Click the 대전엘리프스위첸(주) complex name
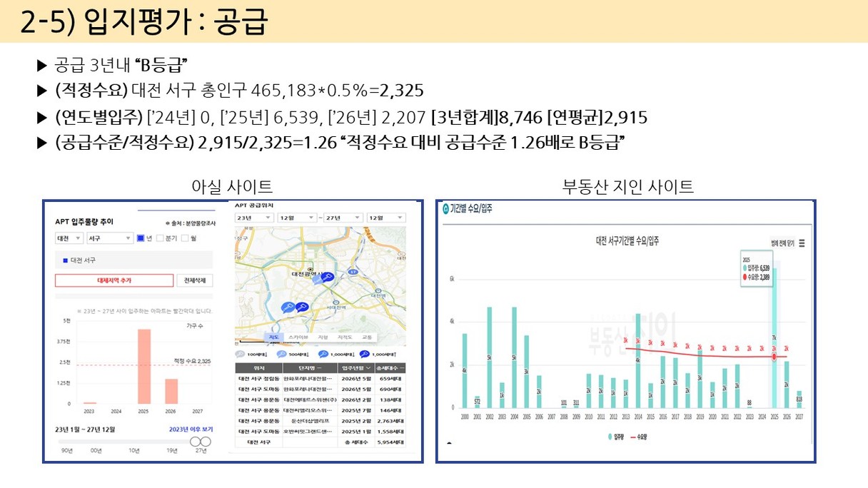Viewport: 868px width, 488px height. point(308,400)
